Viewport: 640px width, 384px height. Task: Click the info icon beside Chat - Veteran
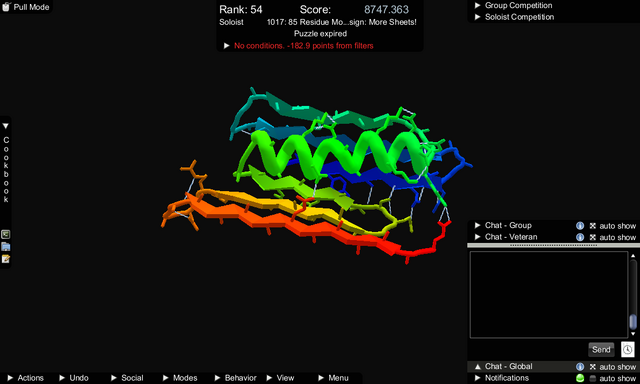tap(580, 237)
